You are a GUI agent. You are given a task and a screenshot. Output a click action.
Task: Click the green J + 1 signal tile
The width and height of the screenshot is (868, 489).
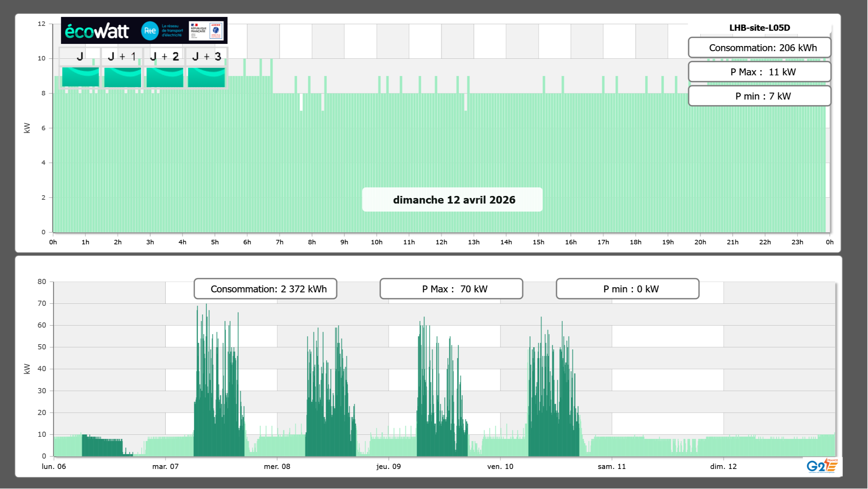(122, 77)
